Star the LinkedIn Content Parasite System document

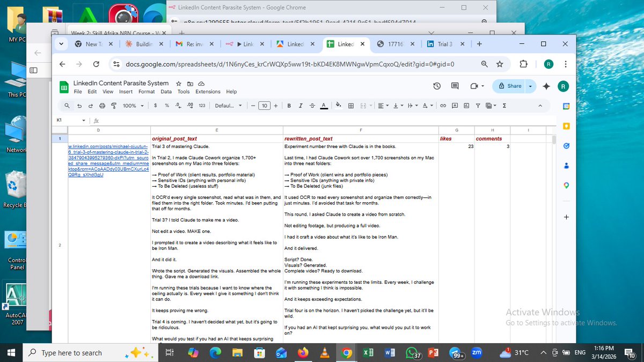tap(178, 84)
